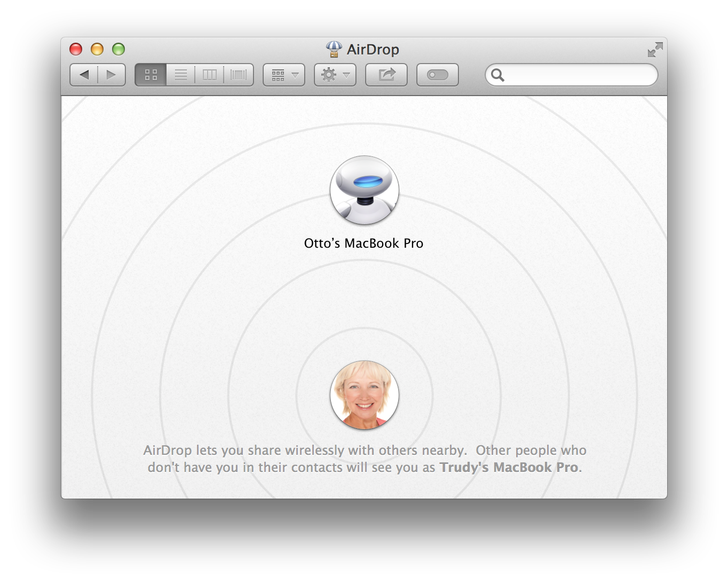Click the pill-shaped toggle in the toolbar
The height and width of the screenshot is (583, 728).
point(437,74)
